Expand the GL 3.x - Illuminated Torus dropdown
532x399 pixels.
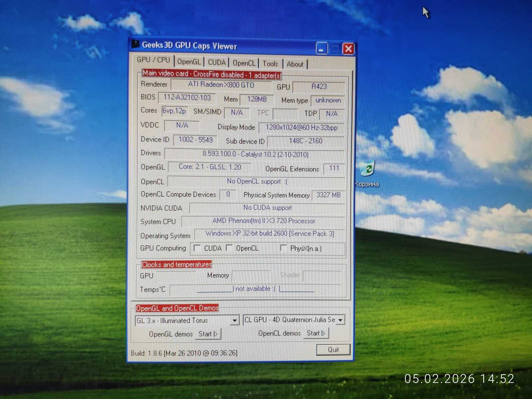[x=235, y=321]
